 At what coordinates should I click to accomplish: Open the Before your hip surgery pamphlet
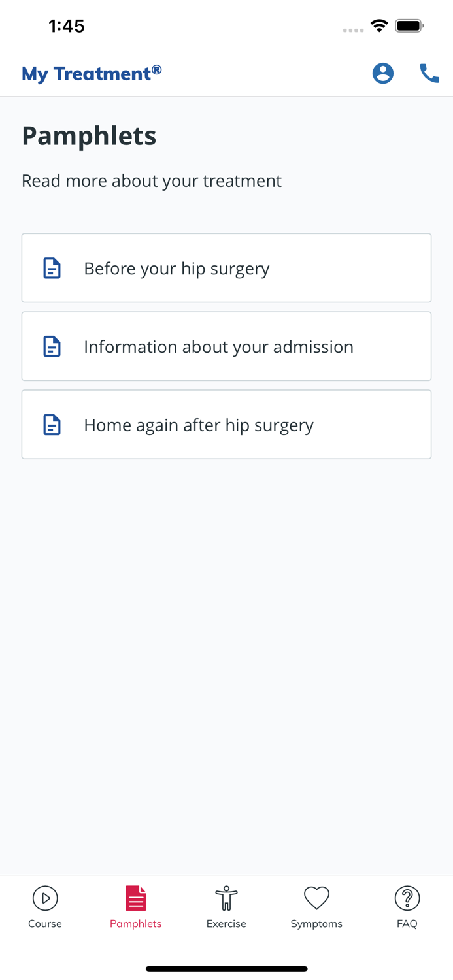pyautogui.click(x=226, y=268)
